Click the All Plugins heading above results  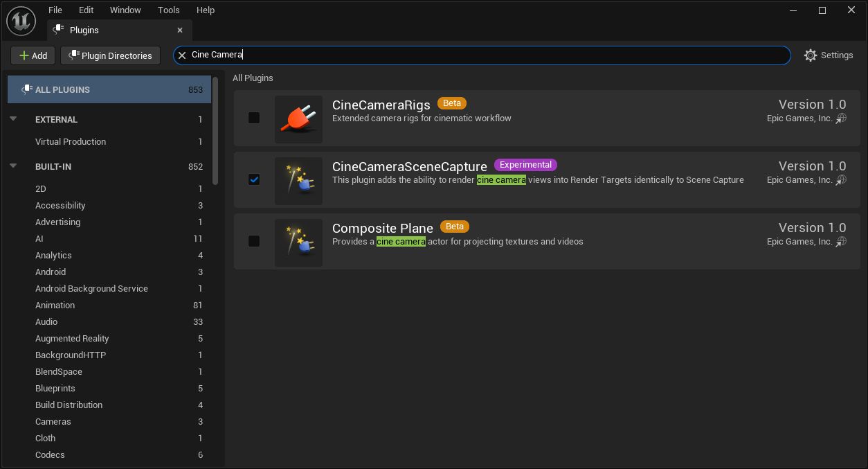tap(253, 78)
